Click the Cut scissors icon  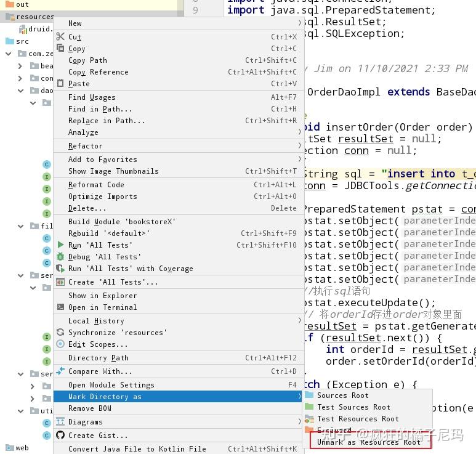(60, 36)
